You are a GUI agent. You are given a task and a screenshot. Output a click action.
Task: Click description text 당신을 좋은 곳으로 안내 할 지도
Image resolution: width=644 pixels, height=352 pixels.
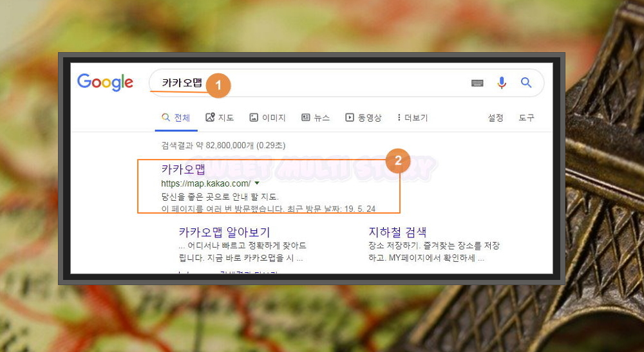[220, 196]
